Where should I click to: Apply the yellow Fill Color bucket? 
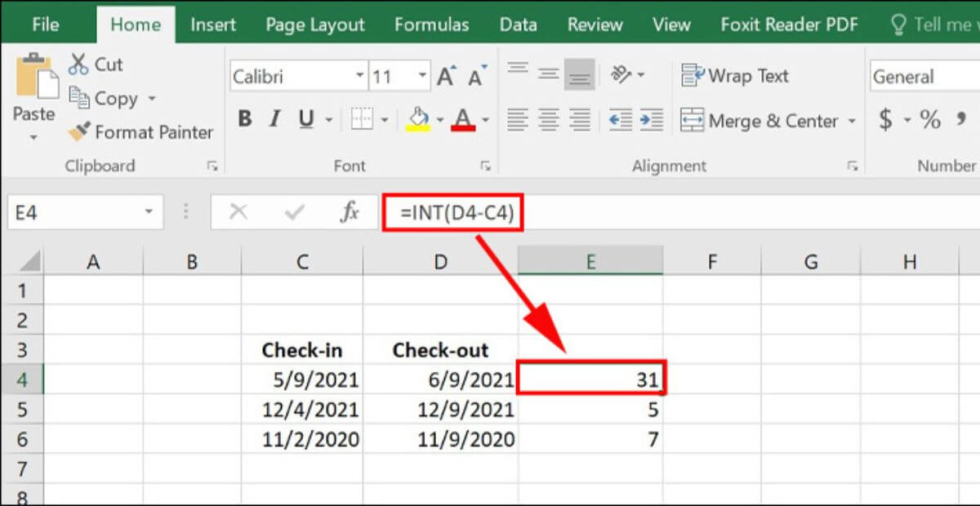point(418,120)
